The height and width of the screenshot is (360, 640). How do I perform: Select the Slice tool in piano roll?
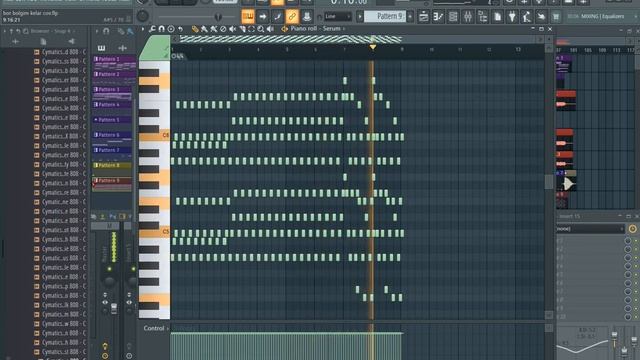[242, 29]
